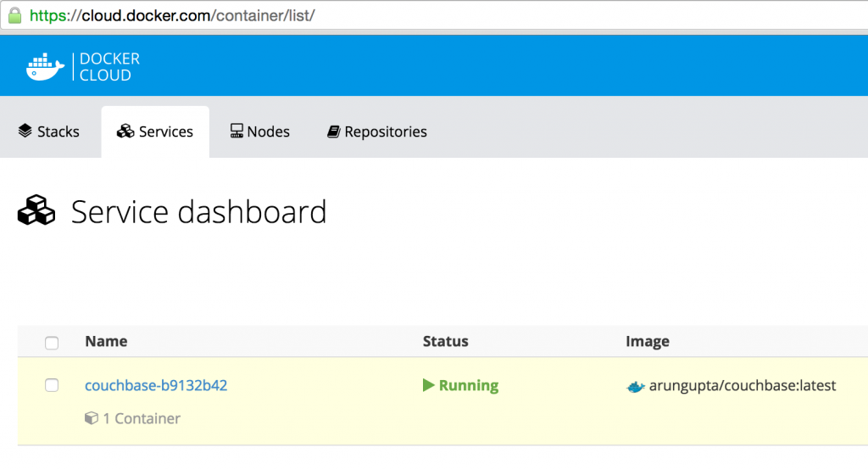The image size is (868, 470).
Task: Click the Image column header
Action: point(647,341)
